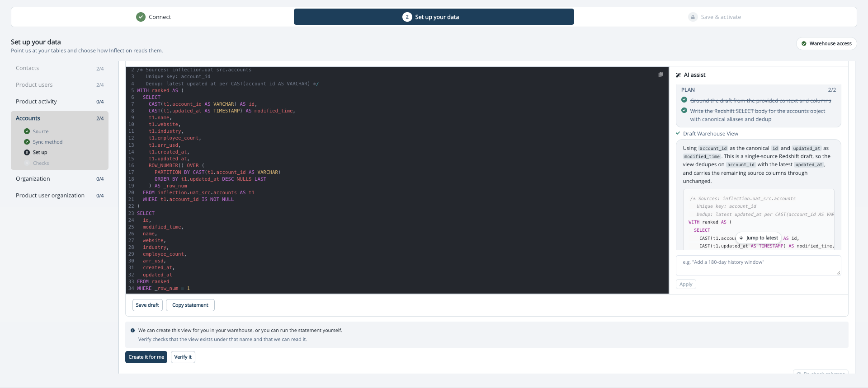868x388 pixels.
Task: Click the down arrow in Jump to latest
Action: [x=741, y=238]
